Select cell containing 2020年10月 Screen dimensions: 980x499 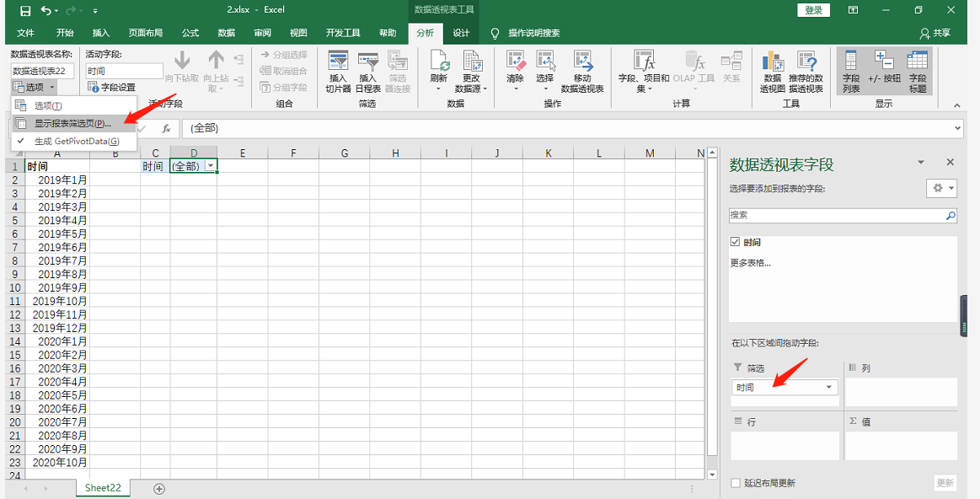point(57,462)
